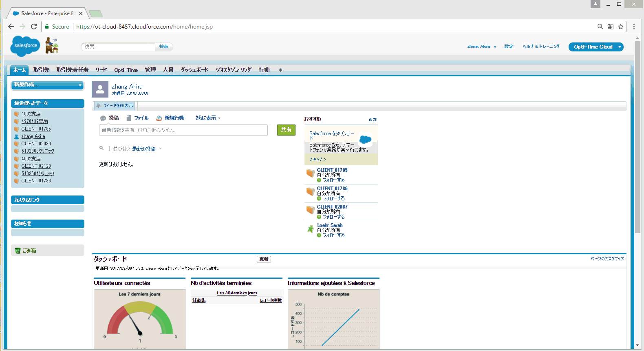644x351 pixels.
Task: Follow CLIENT 01785 with green plus icon
Action: point(319,180)
